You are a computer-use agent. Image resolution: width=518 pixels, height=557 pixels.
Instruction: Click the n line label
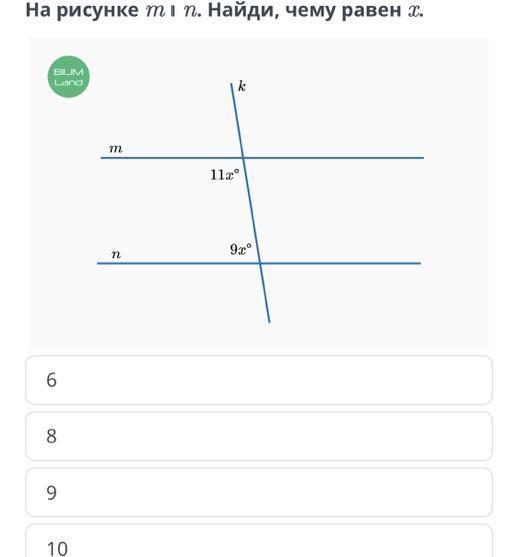pos(116,254)
